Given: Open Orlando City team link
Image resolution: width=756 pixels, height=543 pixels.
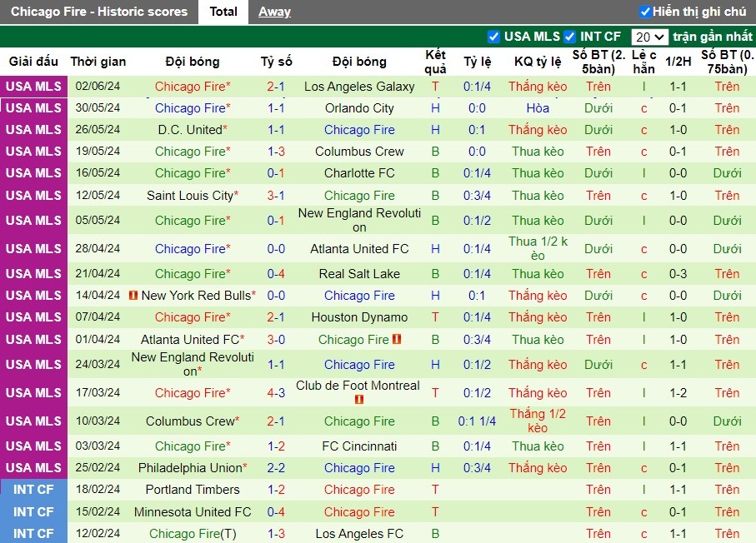Looking at the screenshot, I should pyautogui.click(x=359, y=108).
